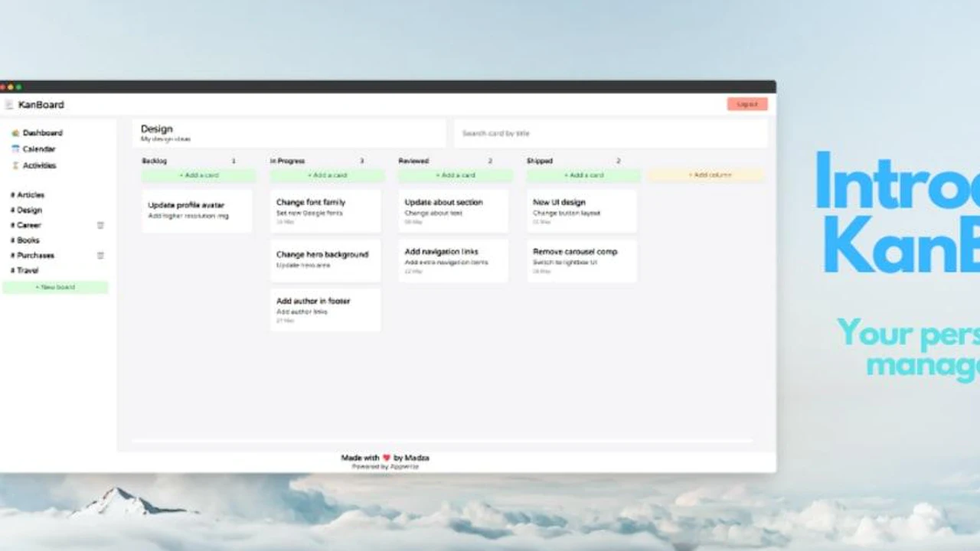Create a new board
Image resolution: width=980 pixels, height=551 pixels.
click(55, 286)
